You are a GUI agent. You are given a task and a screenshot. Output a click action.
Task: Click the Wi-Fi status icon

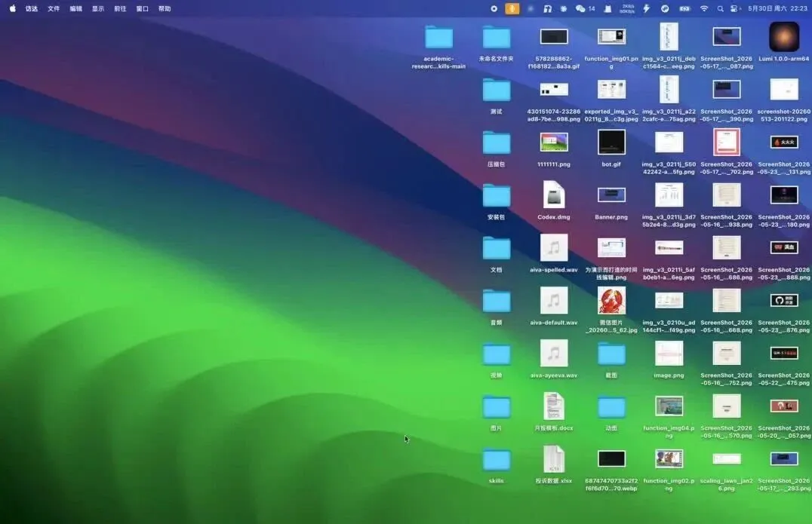[x=704, y=9]
